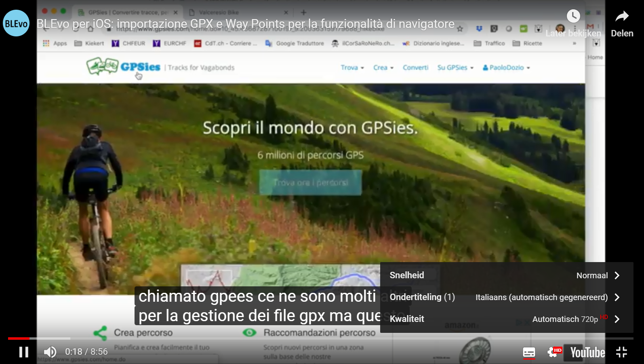Screen dimensions: 644x364
Task: Open the Apps bookmarks grid icon
Action: [46, 43]
